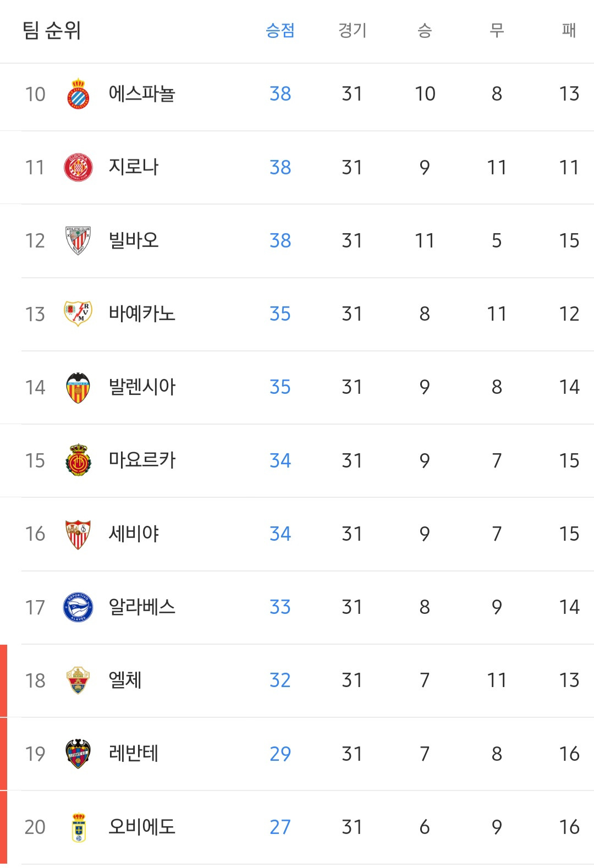Select the Real Oviedo crest icon
Image resolution: width=594 pixels, height=868 pixels.
click(x=79, y=827)
